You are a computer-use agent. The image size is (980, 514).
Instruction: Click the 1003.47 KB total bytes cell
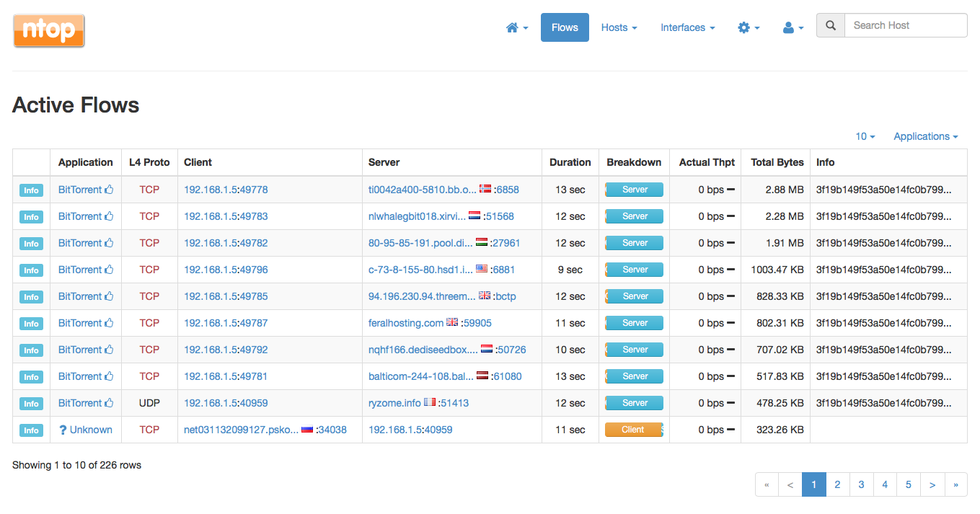point(777,270)
